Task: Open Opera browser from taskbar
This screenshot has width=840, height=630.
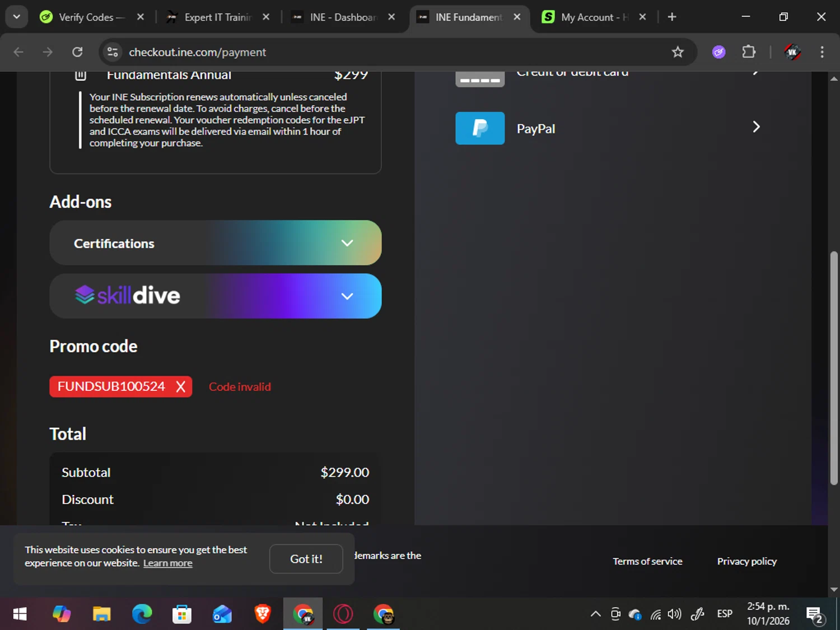Action: 343,614
